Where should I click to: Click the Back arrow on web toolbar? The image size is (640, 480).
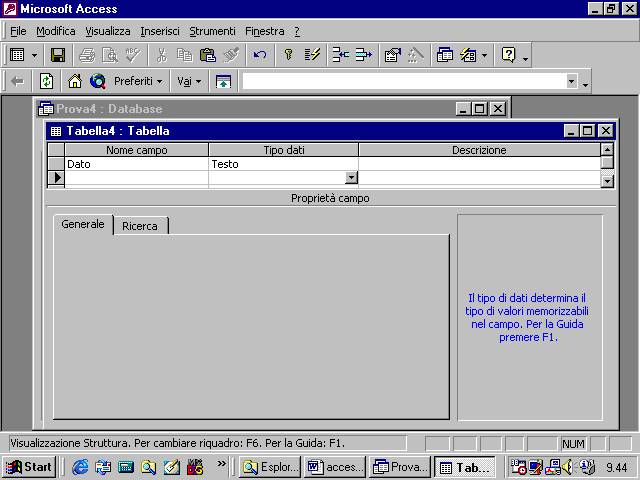[x=17, y=81]
